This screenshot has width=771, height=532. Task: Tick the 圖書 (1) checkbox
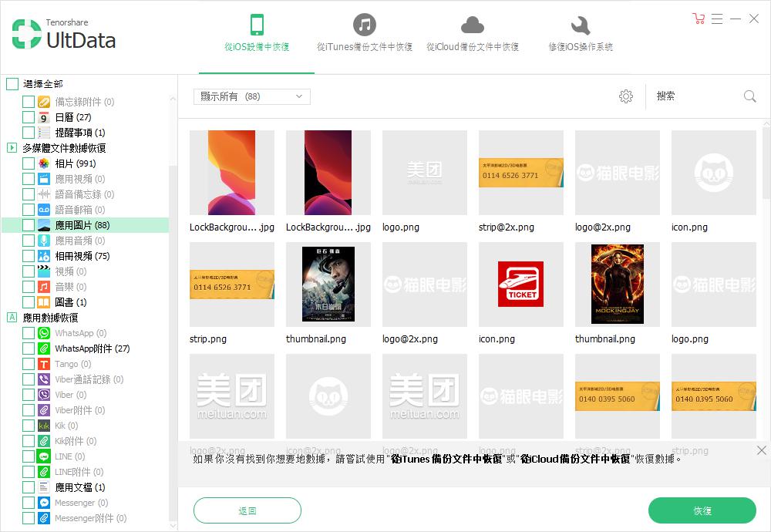[x=29, y=302]
